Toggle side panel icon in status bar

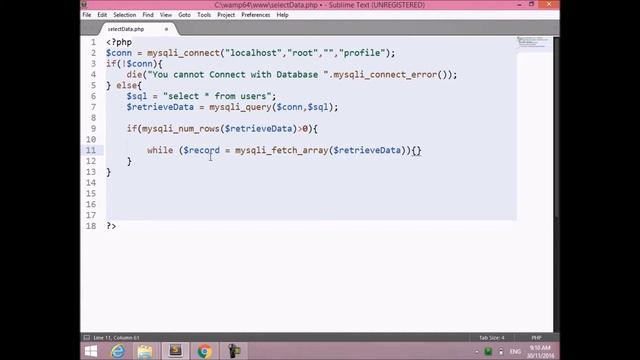[x=87, y=338]
